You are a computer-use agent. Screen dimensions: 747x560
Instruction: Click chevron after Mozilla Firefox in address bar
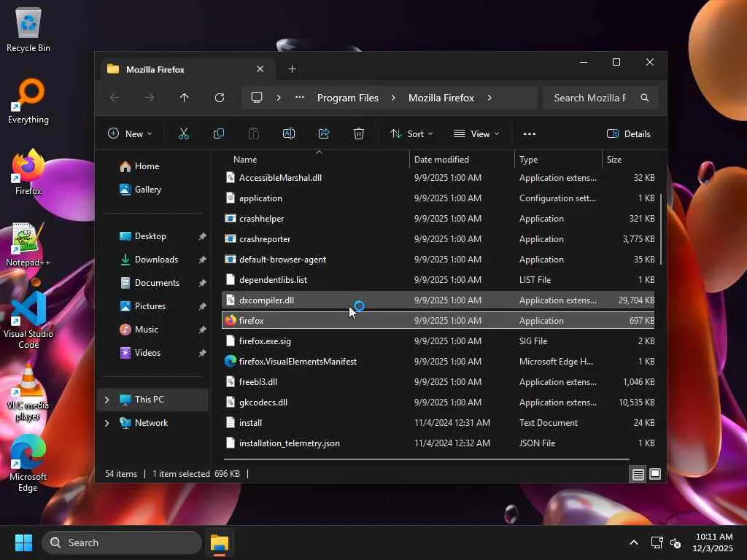coord(489,98)
